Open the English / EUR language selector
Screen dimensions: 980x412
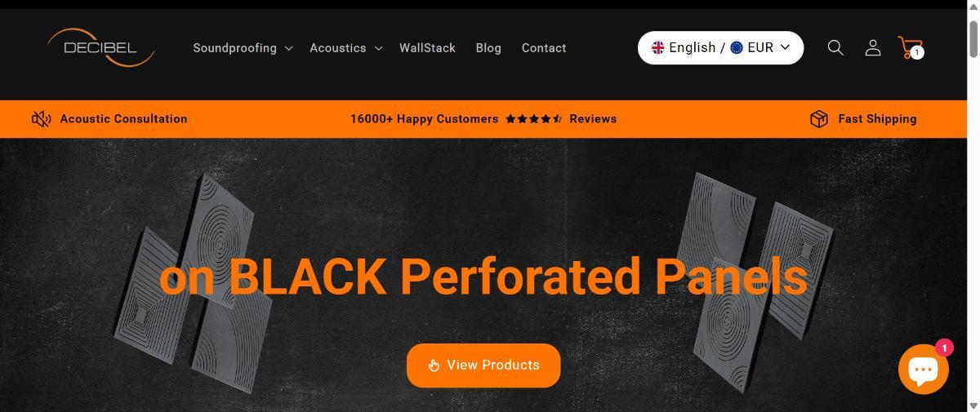[x=720, y=47]
